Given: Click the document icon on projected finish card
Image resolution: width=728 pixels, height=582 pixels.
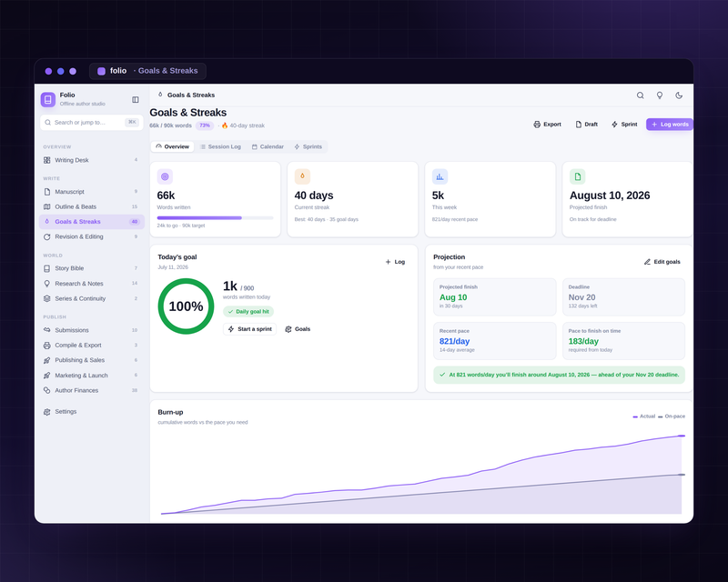Looking at the screenshot, I should (578, 176).
